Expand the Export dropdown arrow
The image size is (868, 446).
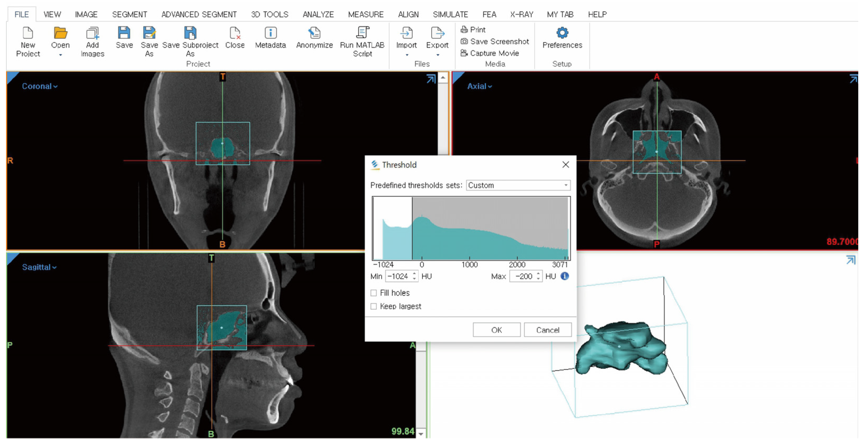point(437,55)
